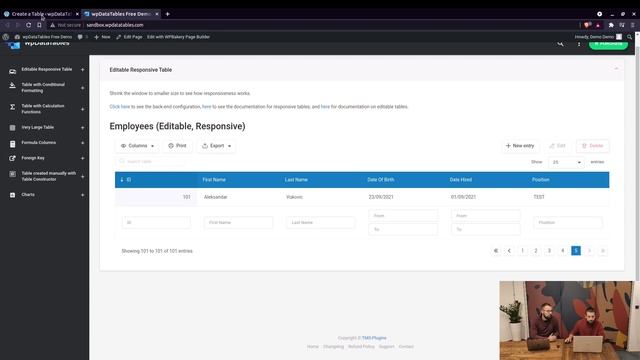Click the Charts sidebar icon

click(x=13, y=195)
